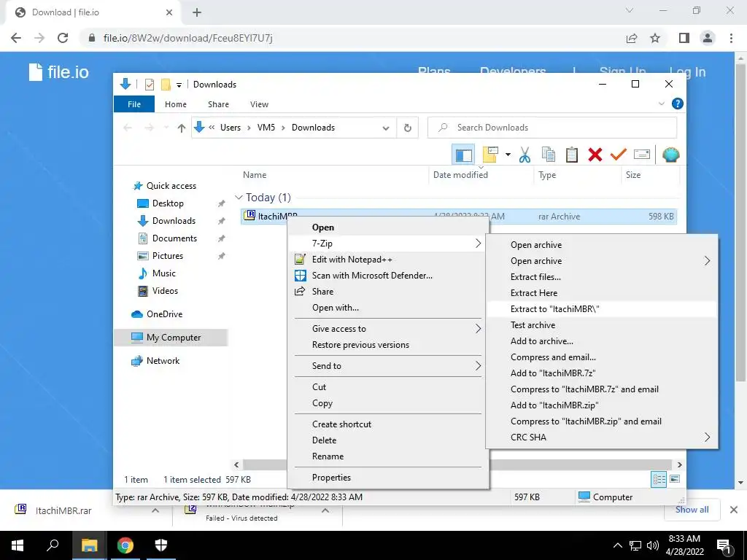Reload the file.io page in Chrome
Image resolution: width=747 pixels, height=560 pixels.
click(63, 38)
